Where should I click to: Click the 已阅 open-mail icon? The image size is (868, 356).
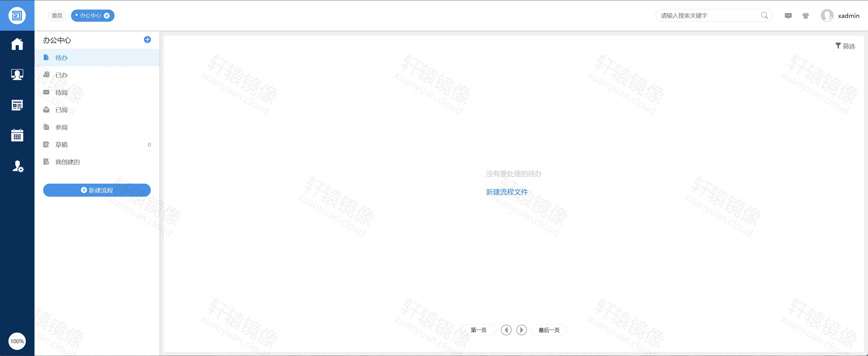tap(46, 110)
